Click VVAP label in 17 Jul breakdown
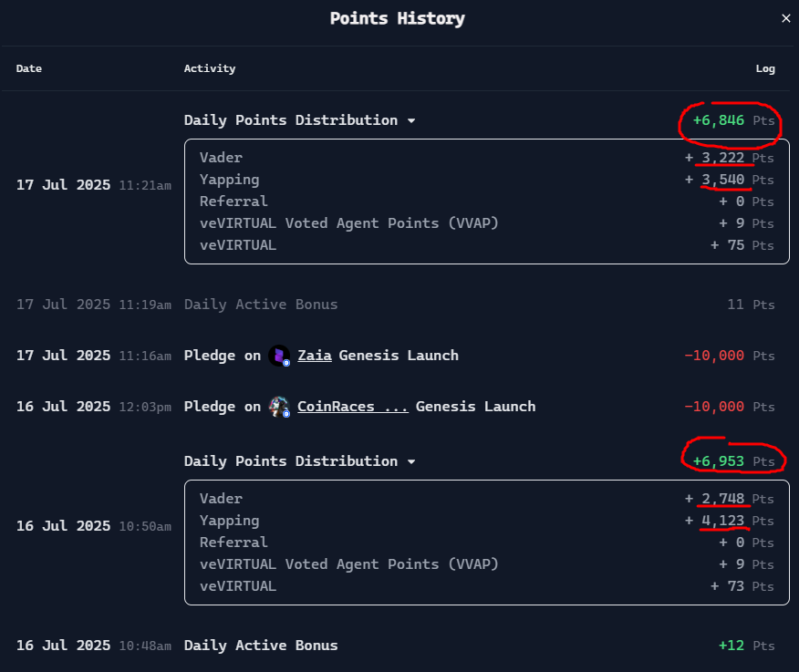The width and height of the screenshot is (799, 672). coord(349,223)
